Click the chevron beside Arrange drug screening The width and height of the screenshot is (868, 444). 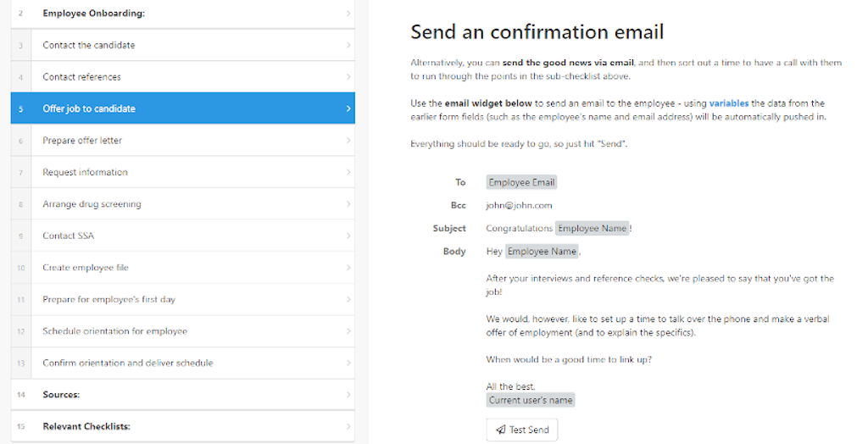pos(348,203)
